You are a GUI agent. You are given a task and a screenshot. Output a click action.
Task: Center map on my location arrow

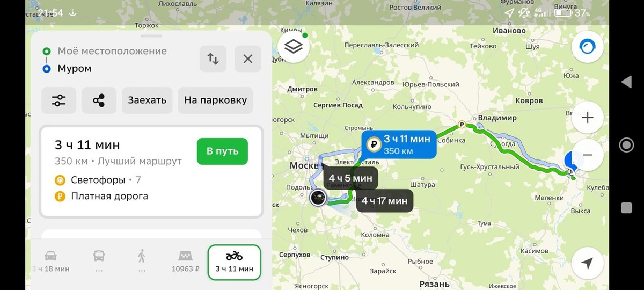pos(587,263)
